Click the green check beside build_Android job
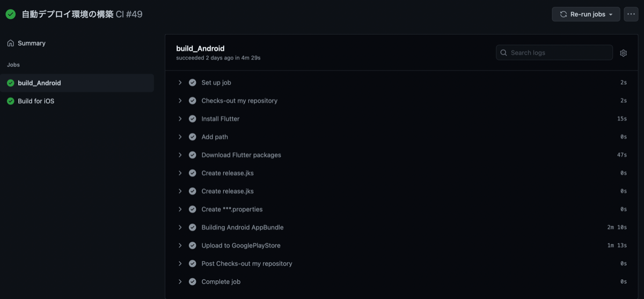Image resolution: width=644 pixels, height=299 pixels. pos(11,83)
